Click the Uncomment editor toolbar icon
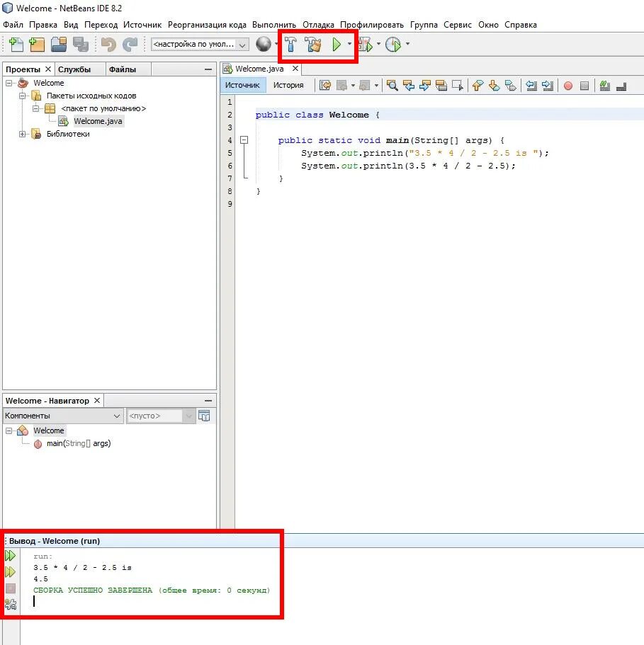The image size is (644, 645). [x=621, y=86]
